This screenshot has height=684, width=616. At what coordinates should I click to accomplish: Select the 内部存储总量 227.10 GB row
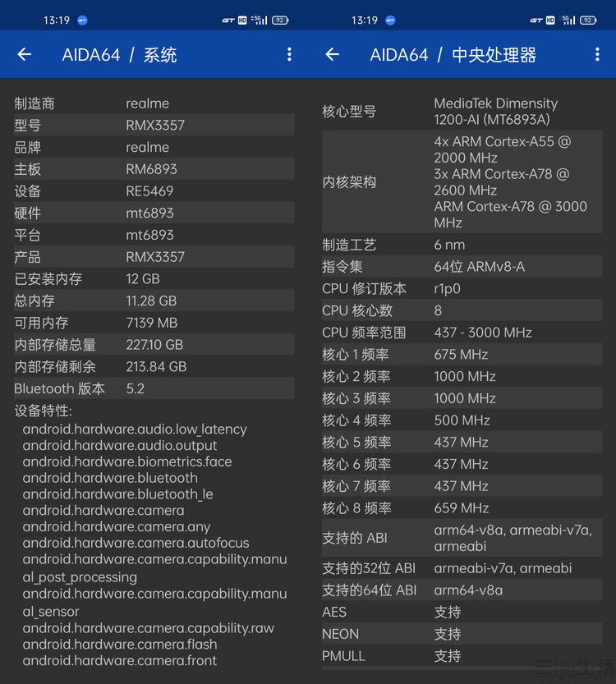pyautogui.click(x=154, y=345)
